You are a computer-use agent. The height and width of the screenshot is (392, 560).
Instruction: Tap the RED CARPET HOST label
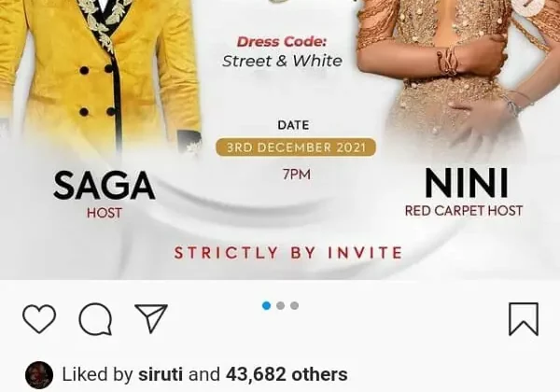[x=464, y=211]
